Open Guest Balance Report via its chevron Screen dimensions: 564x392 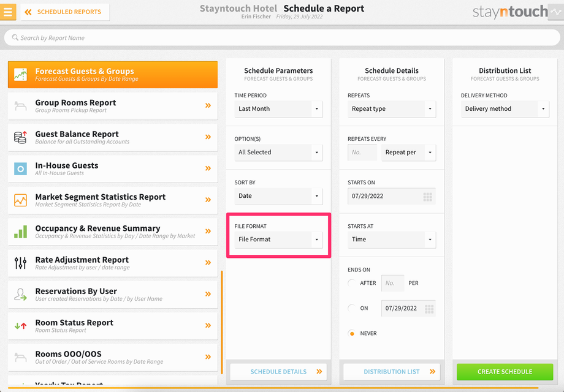tap(208, 137)
